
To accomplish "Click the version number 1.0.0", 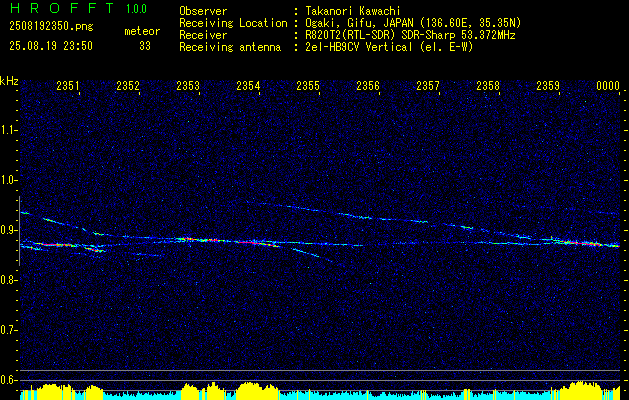I will tap(136, 8).
